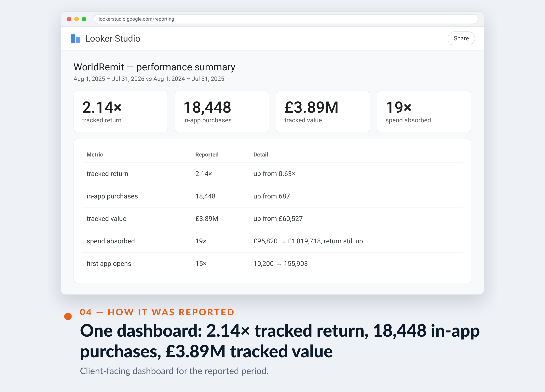The height and width of the screenshot is (392, 545).
Task: Click the Reported column header
Action: pos(207,155)
